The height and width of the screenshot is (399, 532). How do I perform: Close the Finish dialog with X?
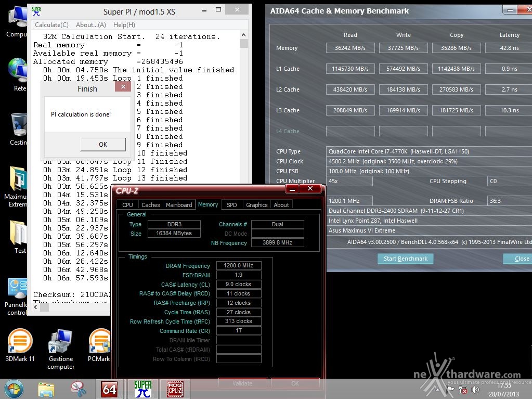pos(123,86)
